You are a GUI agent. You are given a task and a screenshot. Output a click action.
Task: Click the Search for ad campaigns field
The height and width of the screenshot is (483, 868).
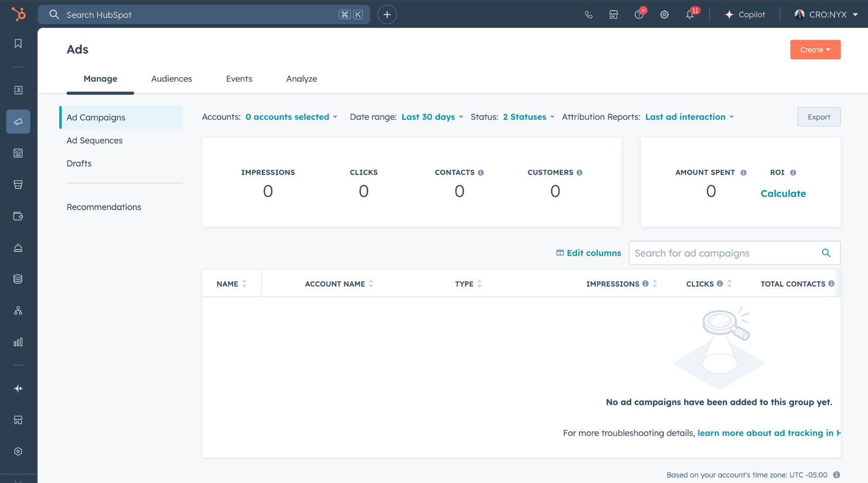click(723, 253)
